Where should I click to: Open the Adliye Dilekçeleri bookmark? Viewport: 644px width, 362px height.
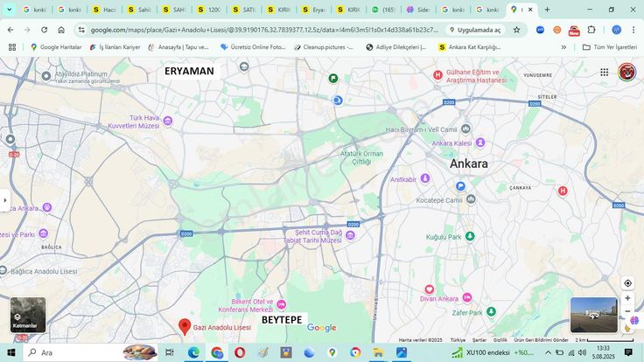point(396,47)
